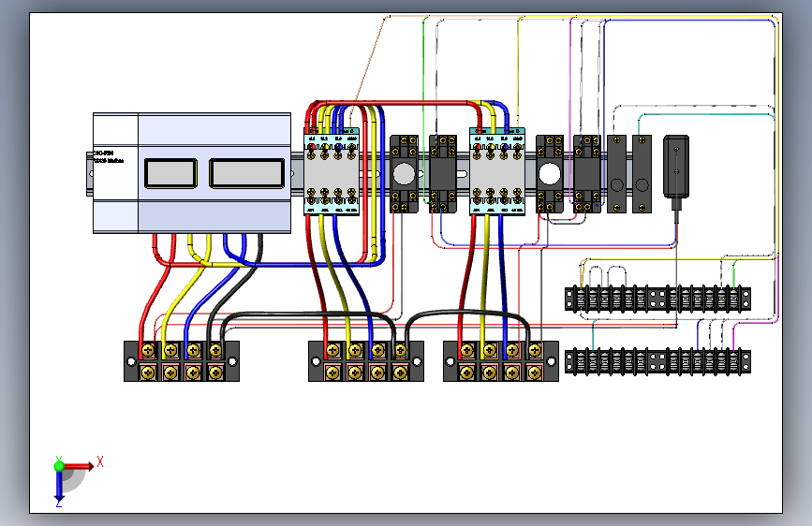
Task: Select the lower small terminal strip
Action: 657,361
